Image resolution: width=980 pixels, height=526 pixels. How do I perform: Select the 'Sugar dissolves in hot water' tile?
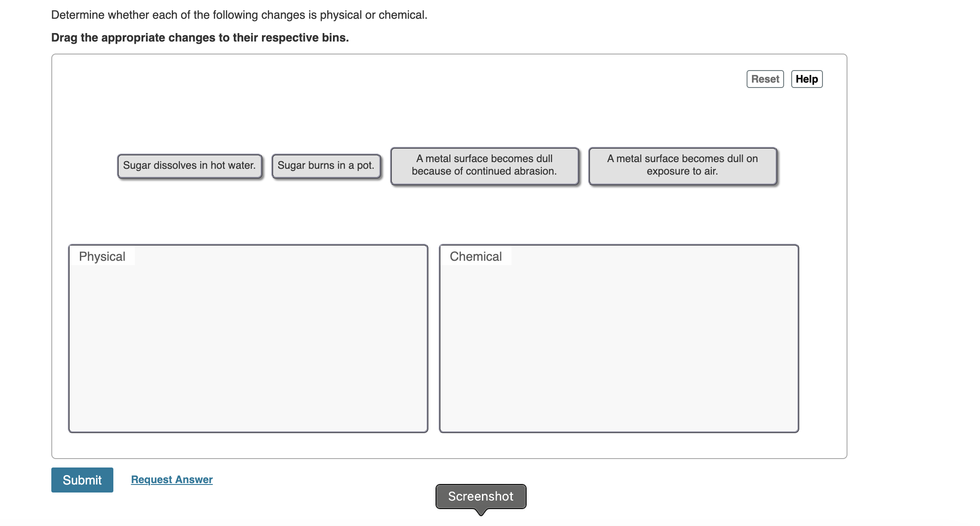(x=189, y=166)
